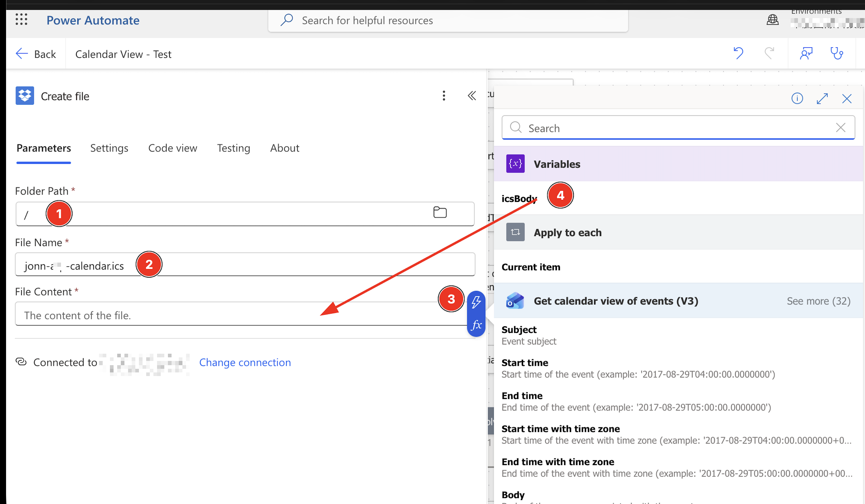
Task: Click Get calendar view of events (V3) header
Action: pos(678,301)
